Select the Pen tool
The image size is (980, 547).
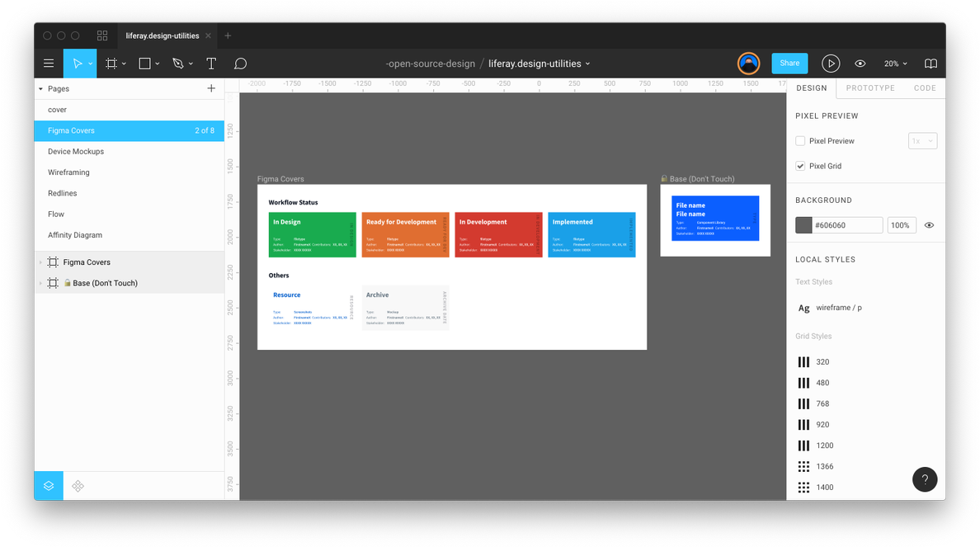click(x=177, y=63)
